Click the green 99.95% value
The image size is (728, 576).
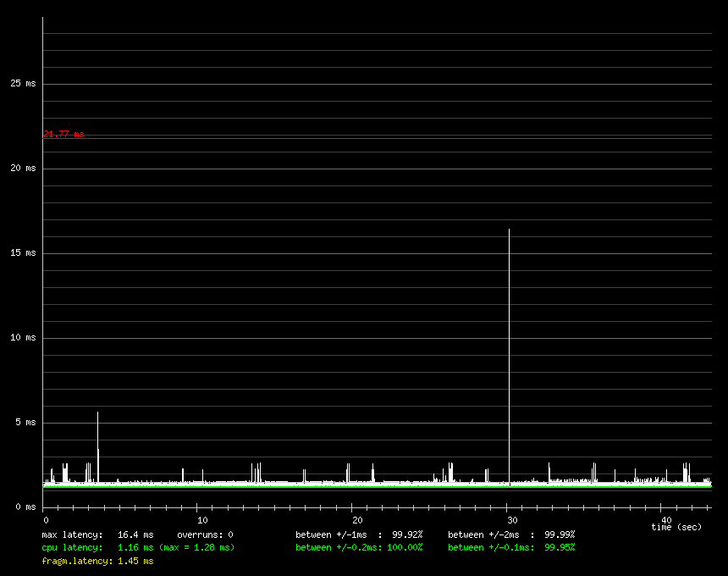(x=560, y=548)
